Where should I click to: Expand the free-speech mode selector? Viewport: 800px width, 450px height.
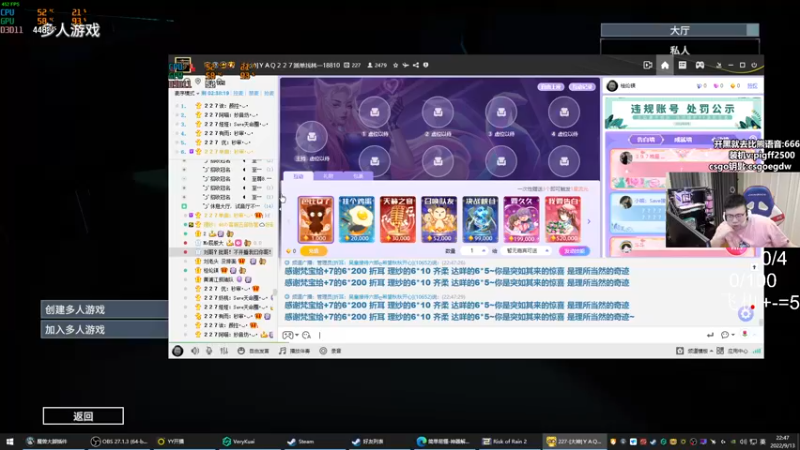254,351
